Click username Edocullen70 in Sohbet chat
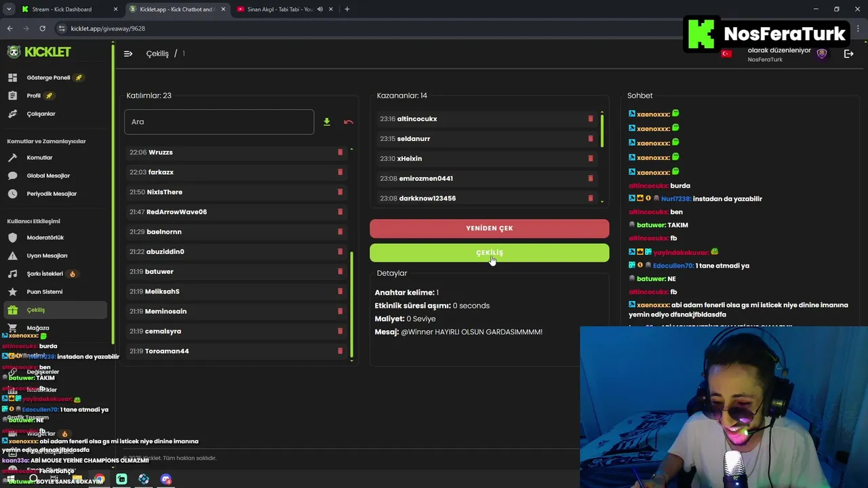 tap(673, 266)
